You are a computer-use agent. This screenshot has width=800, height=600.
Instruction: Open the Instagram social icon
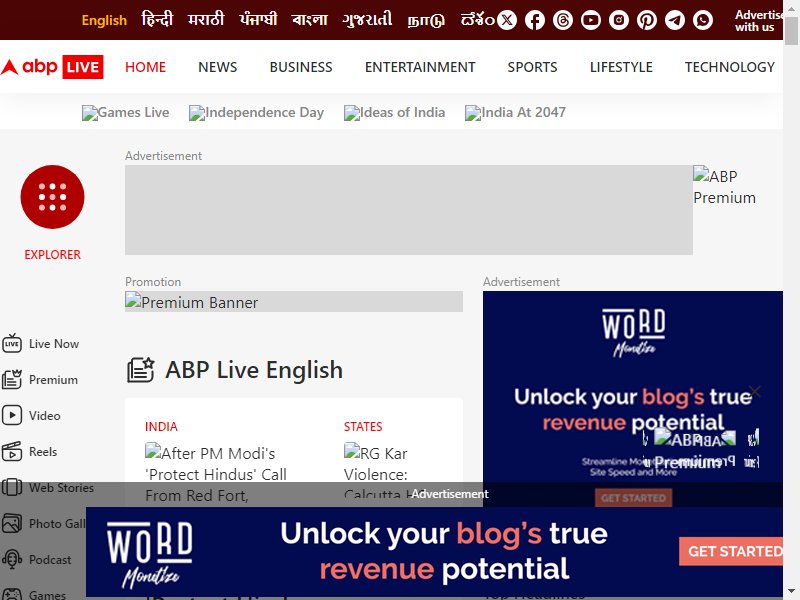[x=619, y=20]
